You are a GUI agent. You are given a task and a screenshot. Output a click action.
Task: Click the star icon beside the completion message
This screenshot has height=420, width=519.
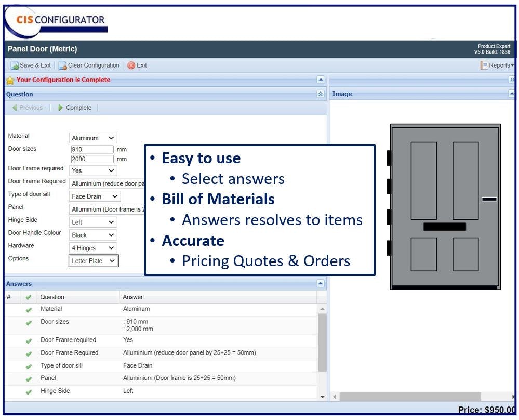click(11, 80)
